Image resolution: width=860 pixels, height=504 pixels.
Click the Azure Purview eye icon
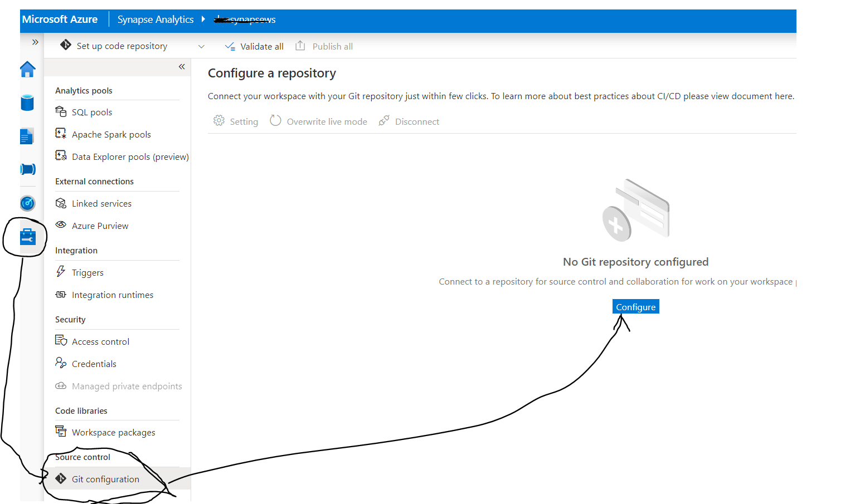coord(61,224)
